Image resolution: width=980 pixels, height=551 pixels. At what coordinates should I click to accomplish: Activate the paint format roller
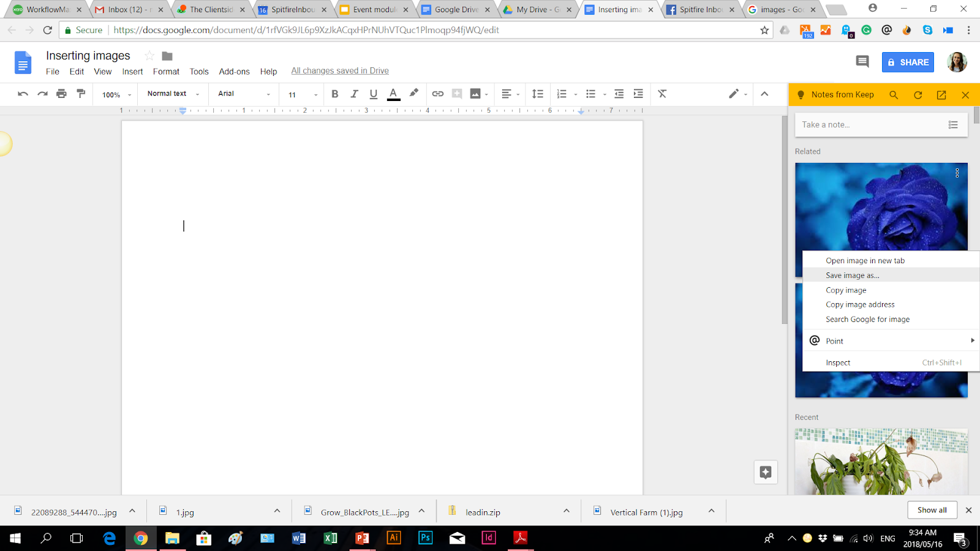pyautogui.click(x=81, y=94)
